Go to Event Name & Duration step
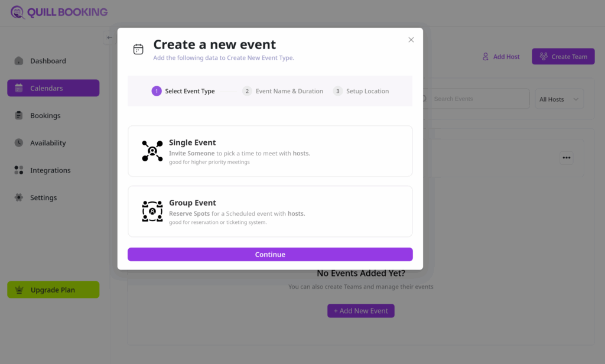The height and width of the screenshot is (364, 605). coord(283,91)
